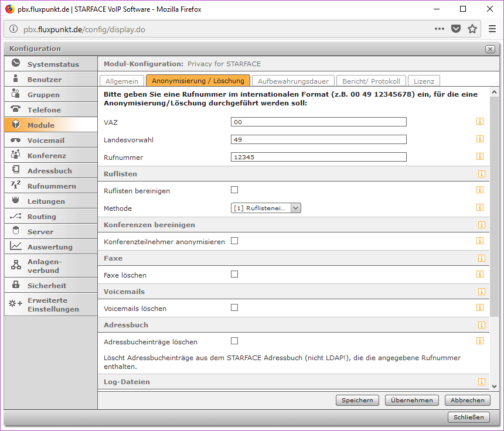The height and width of the screenshot is (431, 504).
Task: Save page to Pocket
Action: click(456, 29)
